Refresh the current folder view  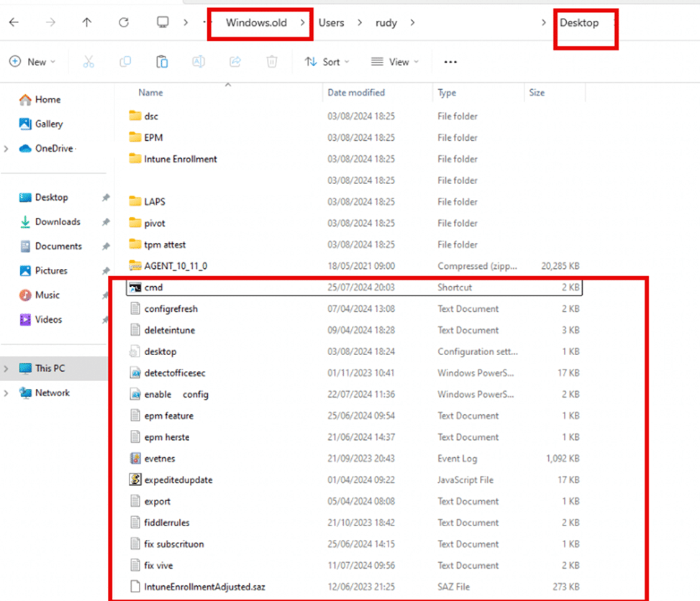(124, 22)
